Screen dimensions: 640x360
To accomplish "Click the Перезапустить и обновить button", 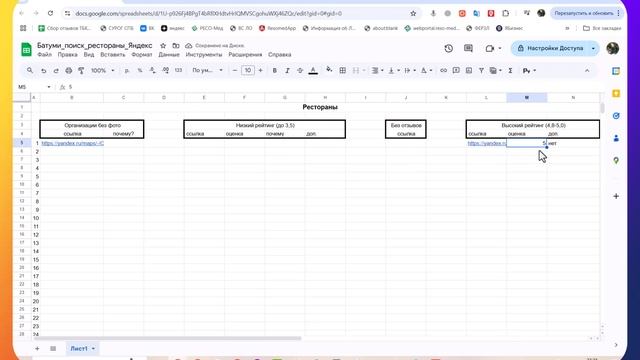I will [x=586, y=13].
